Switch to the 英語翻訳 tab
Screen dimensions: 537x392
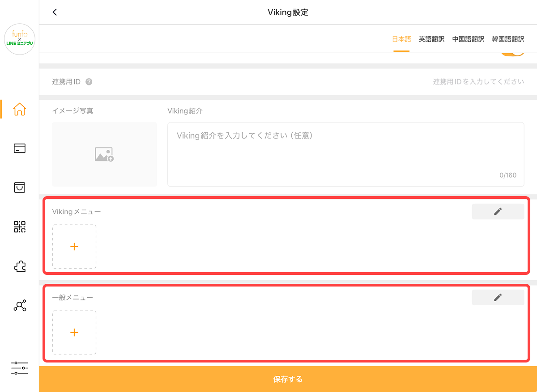[431, 39]
